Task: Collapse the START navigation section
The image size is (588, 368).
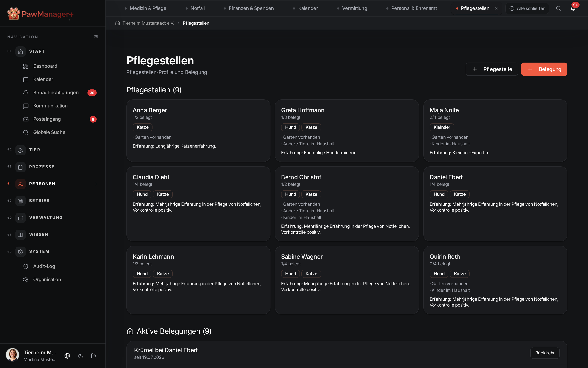Action: [53, 51]
